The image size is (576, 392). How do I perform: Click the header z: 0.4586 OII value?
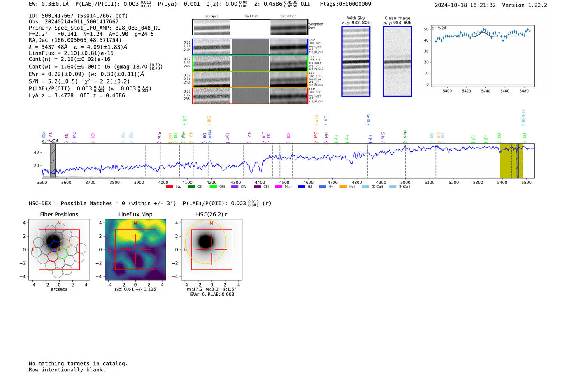point(282,4)
